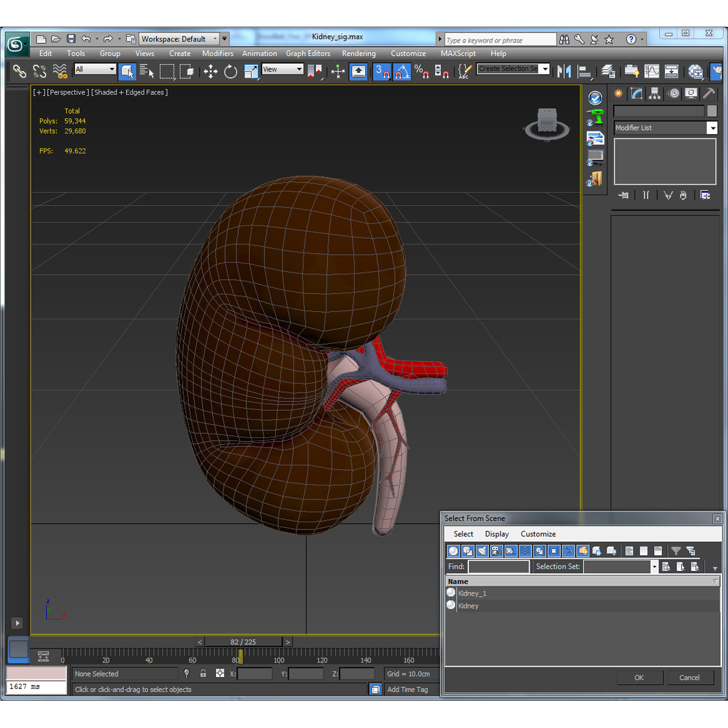Open the Rendering menu
728x728 pixels.
pos(359,53)
